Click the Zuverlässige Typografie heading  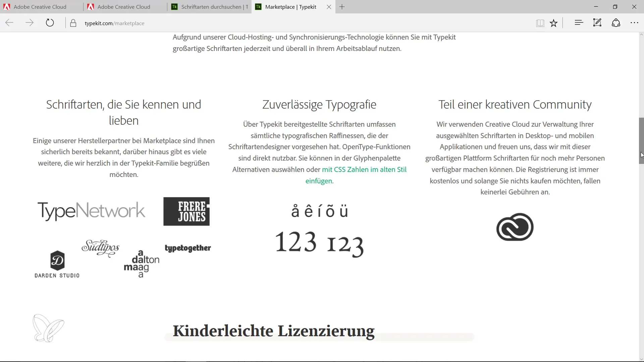pyautogui.click(x=319, y=105)
